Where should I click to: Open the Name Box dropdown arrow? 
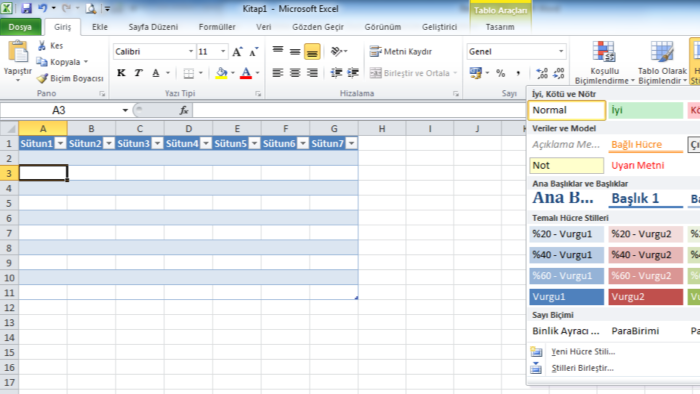pyautogui.click(x=125, y=110)
